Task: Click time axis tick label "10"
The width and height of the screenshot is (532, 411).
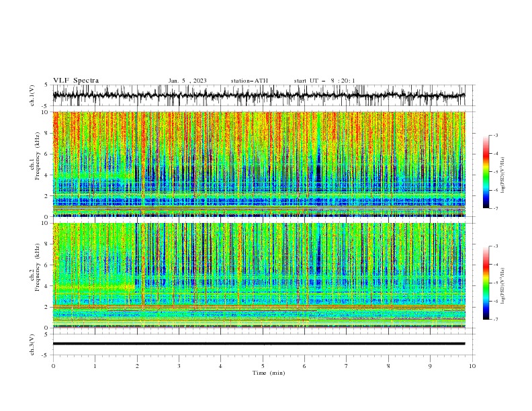Action: tap(472, 366)
